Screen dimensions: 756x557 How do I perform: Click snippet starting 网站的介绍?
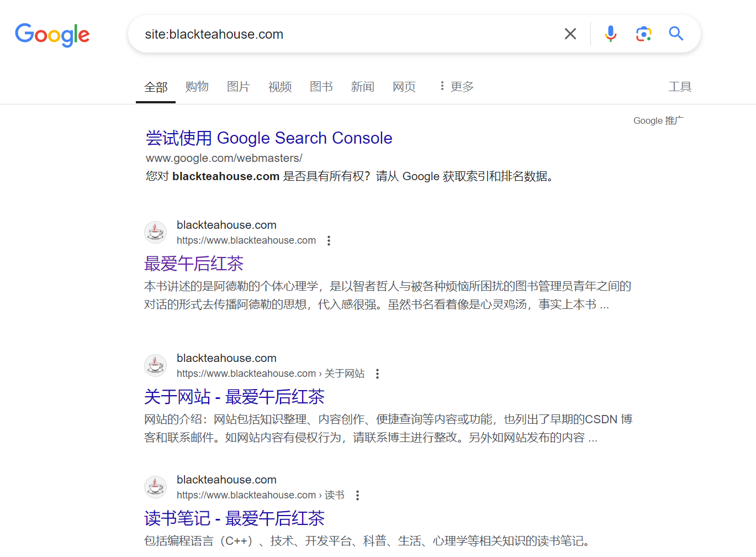click(x=388, y=428)
